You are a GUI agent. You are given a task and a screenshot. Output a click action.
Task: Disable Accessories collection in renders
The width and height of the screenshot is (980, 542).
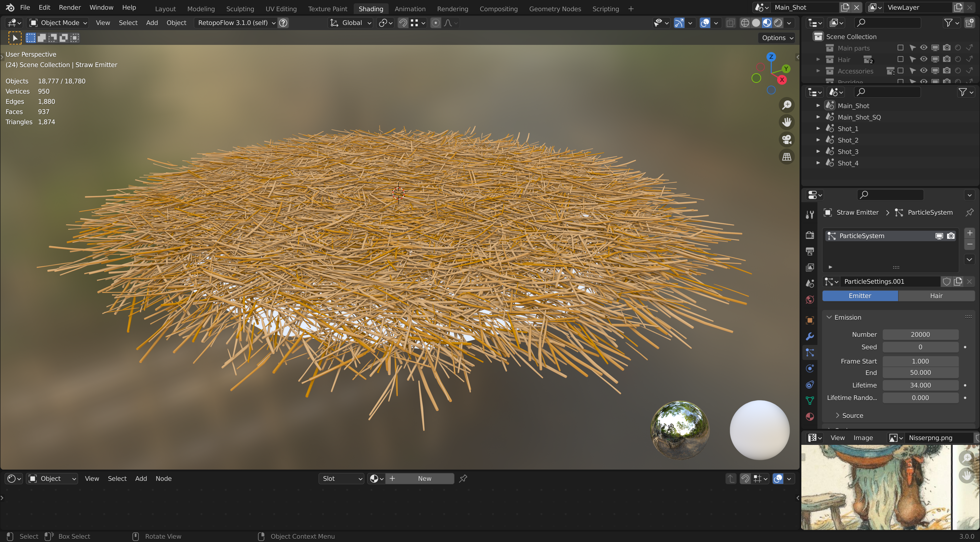(947, 71)
